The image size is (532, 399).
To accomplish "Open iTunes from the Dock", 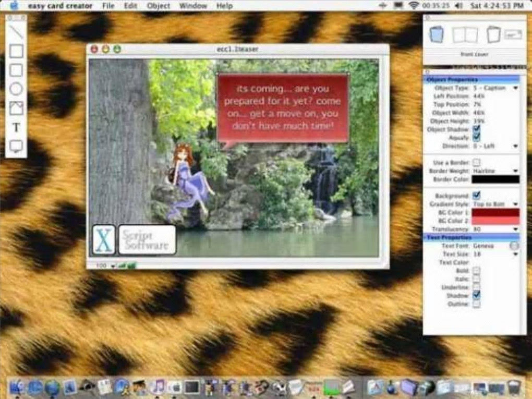I will tap(158, 386).
